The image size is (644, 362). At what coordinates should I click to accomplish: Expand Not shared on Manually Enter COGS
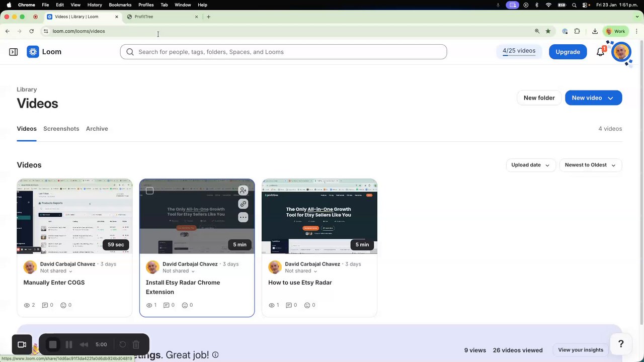[x=56, y=271]
